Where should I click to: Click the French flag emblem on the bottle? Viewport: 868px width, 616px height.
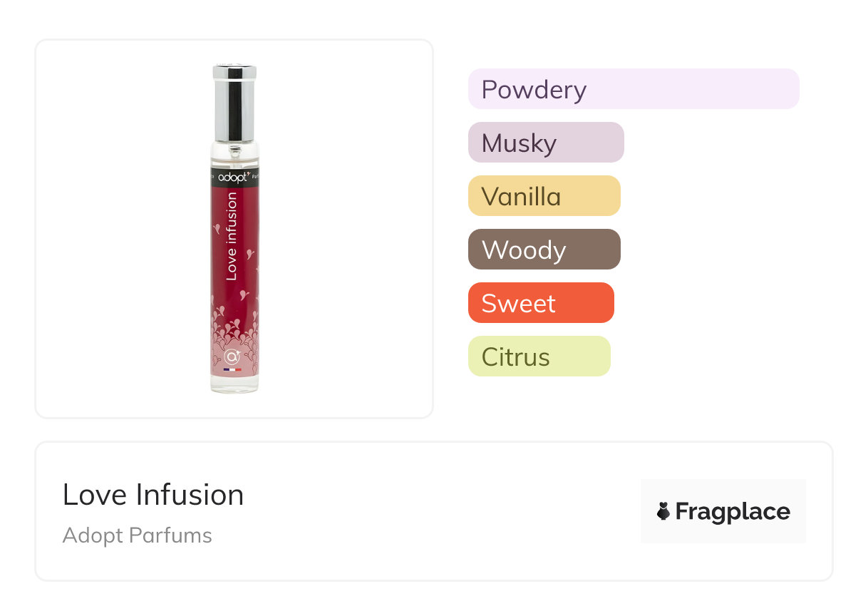coord(232,369)
